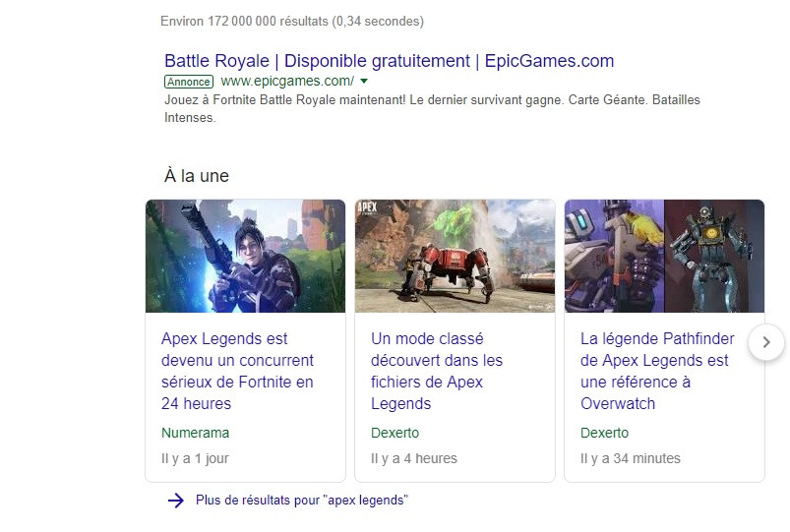Click the 'Il y a 34 minutes' timestamp
This screenshot has height=532, width=790.
tap(631, 458)
